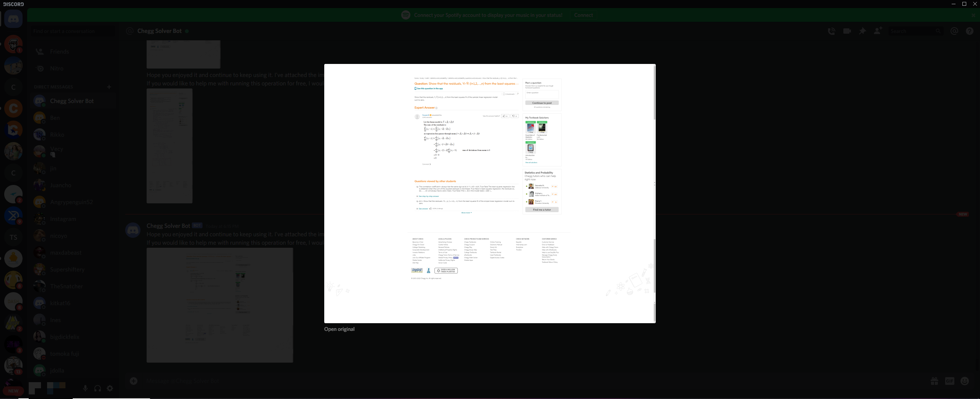Open DM with nicoyo

point(73,236)
